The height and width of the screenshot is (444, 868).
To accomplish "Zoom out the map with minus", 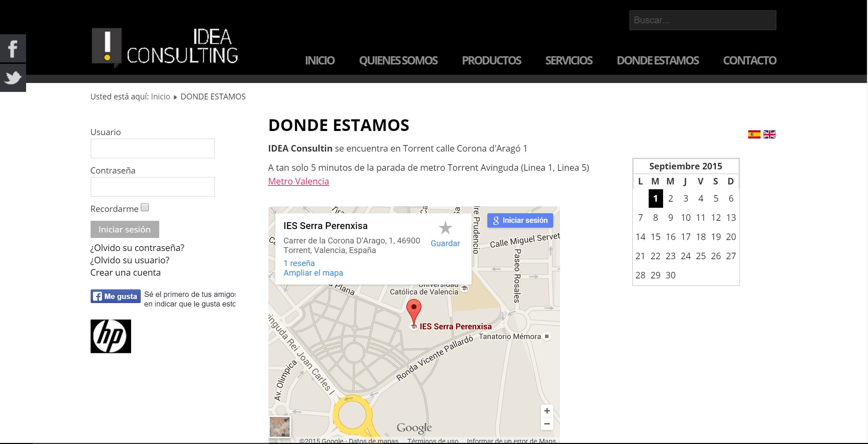I will (x=547, y=424).
